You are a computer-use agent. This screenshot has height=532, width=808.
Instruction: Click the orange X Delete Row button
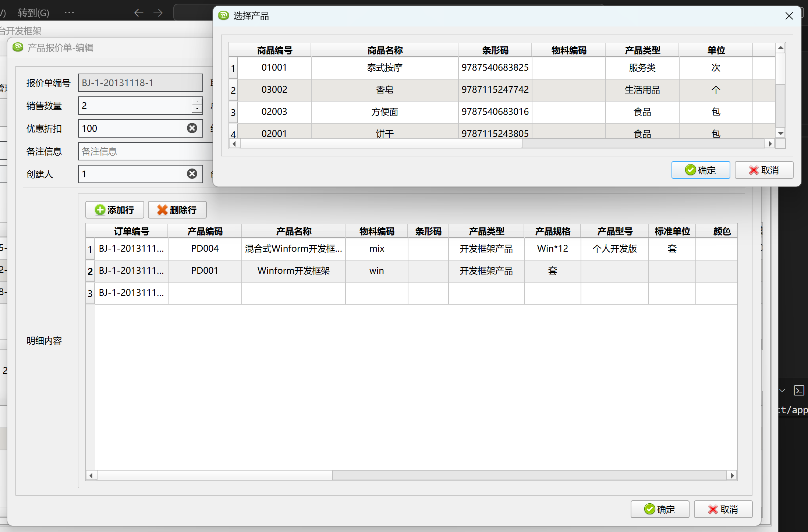pyautogui.click(x=177, y=210)
